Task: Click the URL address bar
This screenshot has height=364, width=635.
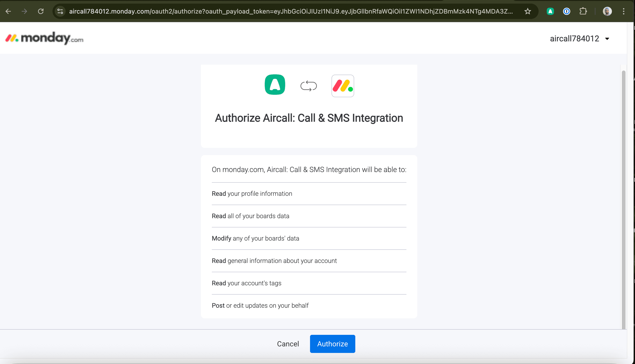Action: pyautogui.click(x=290, y=11)
